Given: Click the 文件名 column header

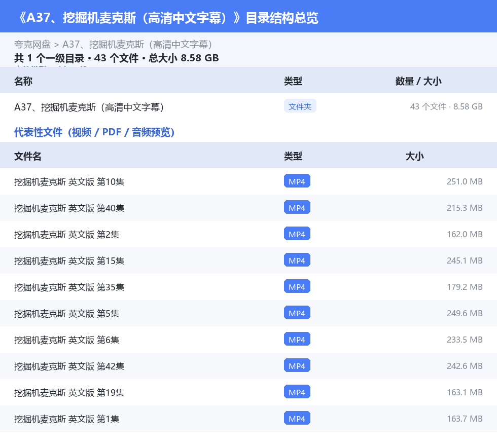Looking at the screenshot, I should click(x=27, y=156).
